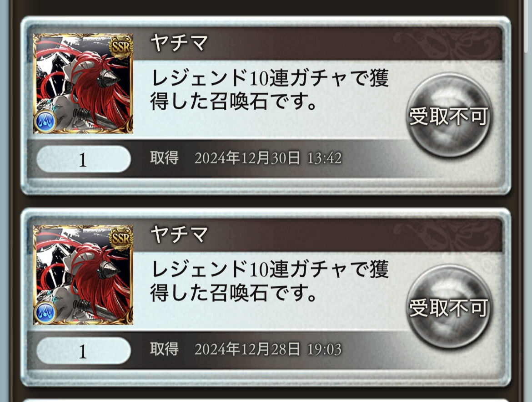Tap the 取得 label in the first entry
Viewport: 532px width, 402px height.
click(x=165, y=158)
